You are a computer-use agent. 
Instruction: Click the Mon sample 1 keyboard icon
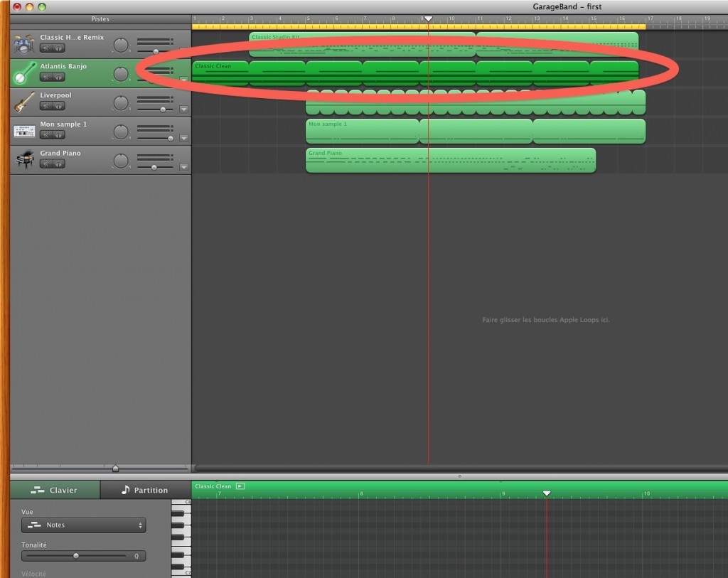click(24, 132)
